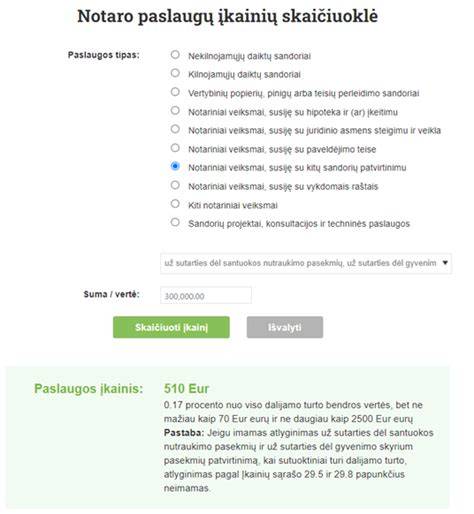Click selected kitų sandorių patvirtinimu radio
This screenshot has width=474, height=514.
[175, 166]
